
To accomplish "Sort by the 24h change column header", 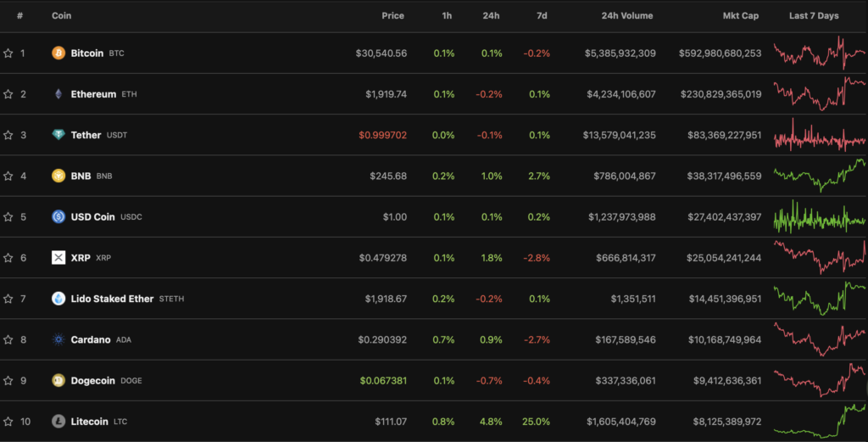I will click(x=491, y=15).
